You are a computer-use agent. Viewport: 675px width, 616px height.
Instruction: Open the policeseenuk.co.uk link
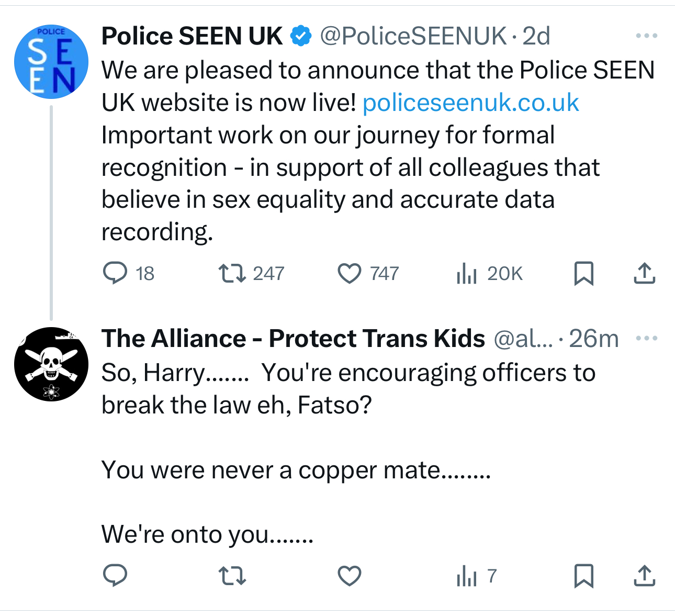pyautogui.click(x=470, y=103)
